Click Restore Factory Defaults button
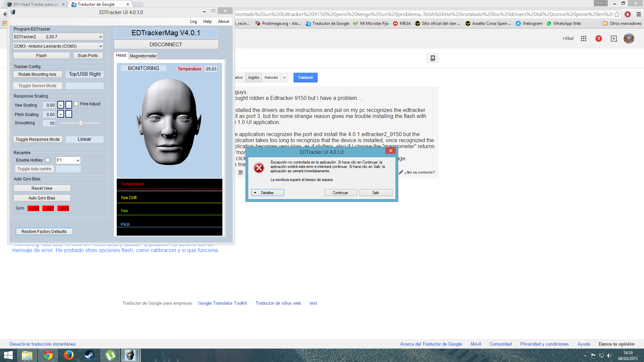The image size is (644, 362). pyautogui.click(x=44, y=232)
